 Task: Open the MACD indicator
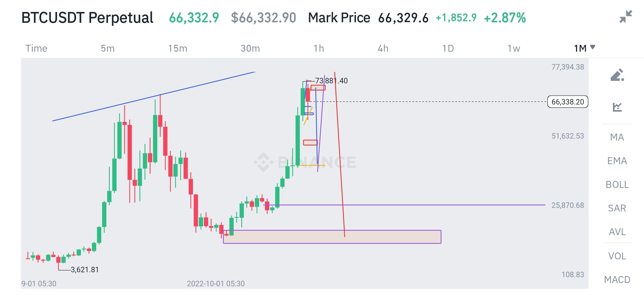click(x=618, y=279)
